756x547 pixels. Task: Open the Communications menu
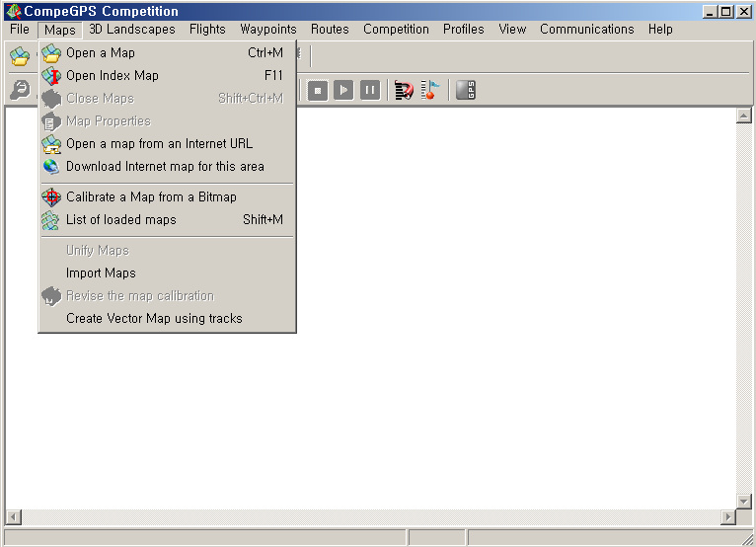point(587,30)
